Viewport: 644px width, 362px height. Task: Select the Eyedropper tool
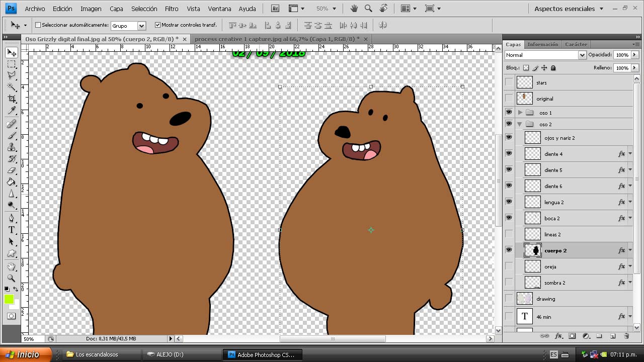(11, 111)
